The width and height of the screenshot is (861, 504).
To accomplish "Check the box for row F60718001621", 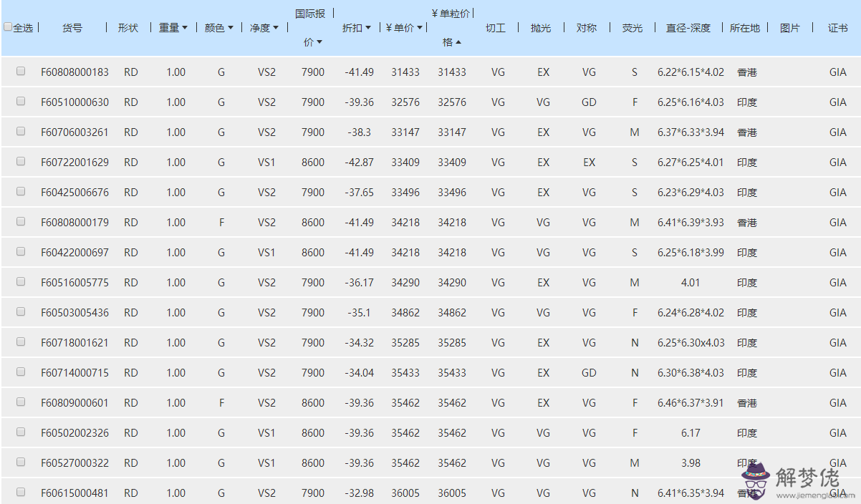I will (x=21, y=341).
